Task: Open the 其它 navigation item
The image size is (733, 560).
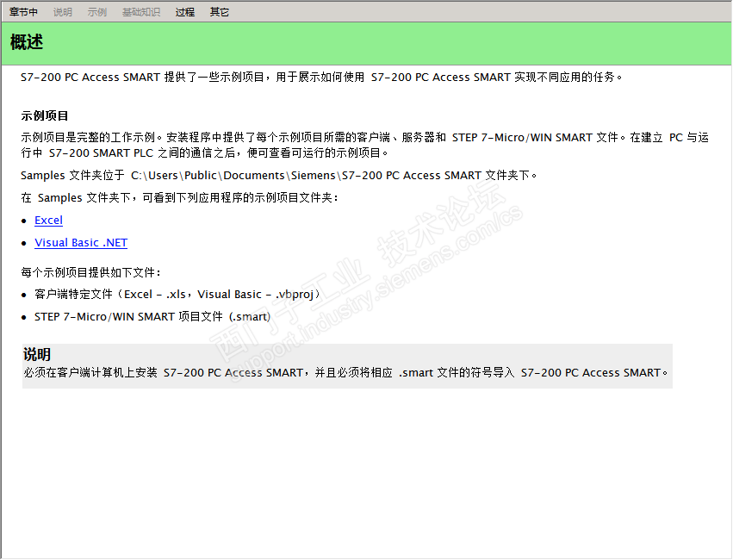Action: click(x=220, y=12)
